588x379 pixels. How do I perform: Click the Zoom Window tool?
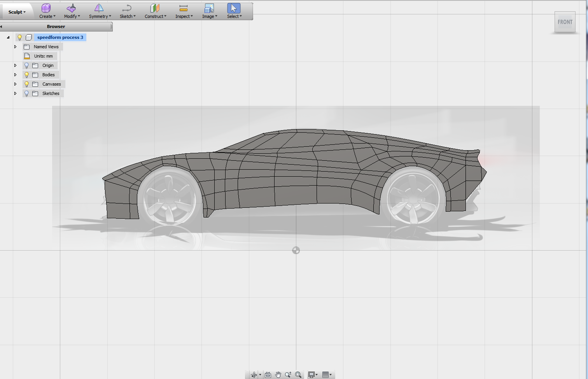pyautogui.click(x=298, y=374)
